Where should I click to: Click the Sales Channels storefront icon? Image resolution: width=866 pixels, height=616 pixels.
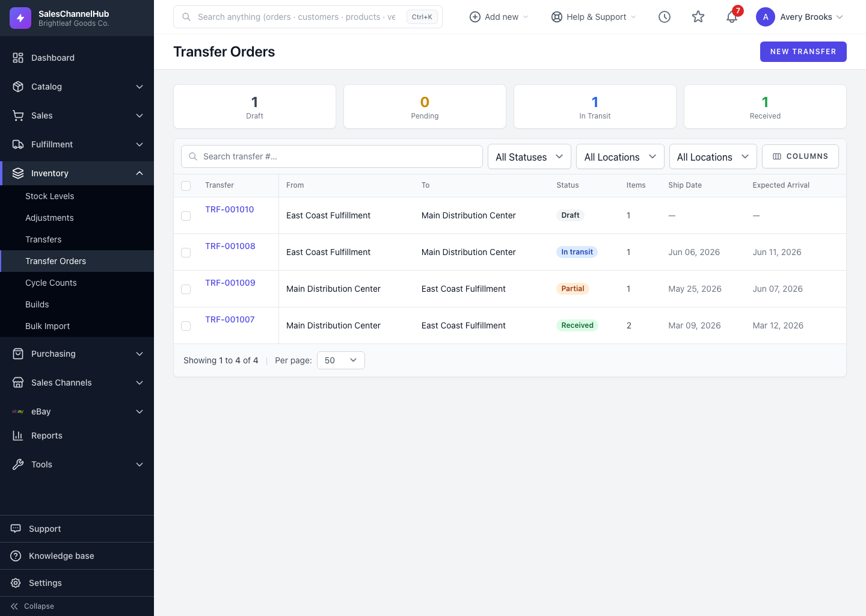point(18,383)
